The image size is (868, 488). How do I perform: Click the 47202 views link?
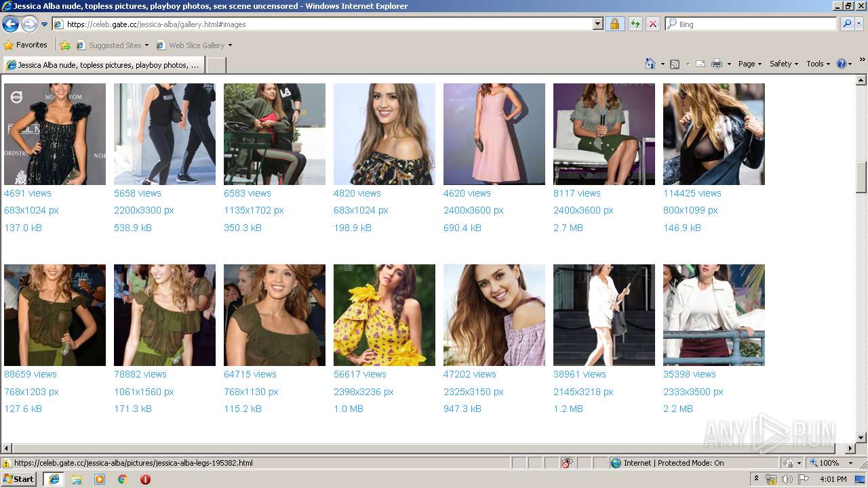point(470,374)
